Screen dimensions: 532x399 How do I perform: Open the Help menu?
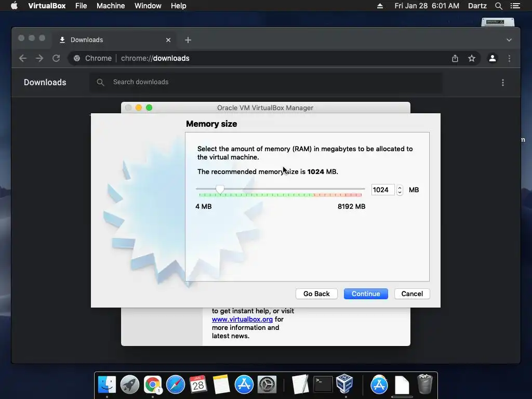tap(179, 6)
